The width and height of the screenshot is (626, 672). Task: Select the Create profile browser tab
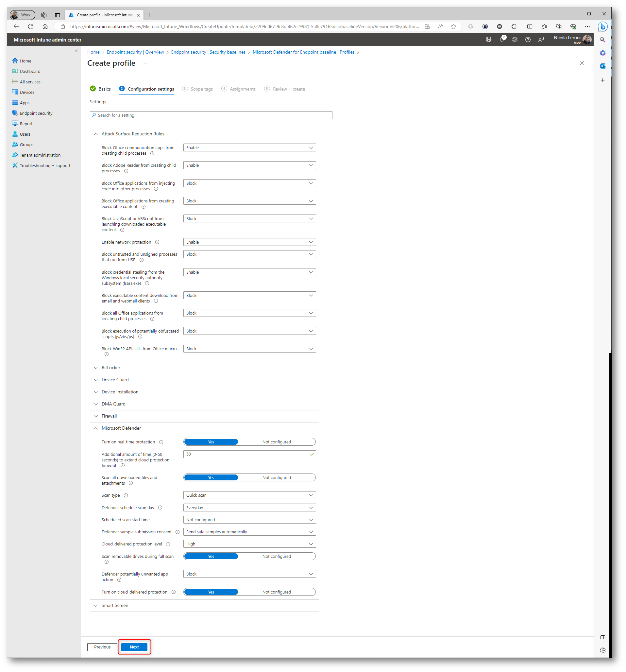[104, 15]
